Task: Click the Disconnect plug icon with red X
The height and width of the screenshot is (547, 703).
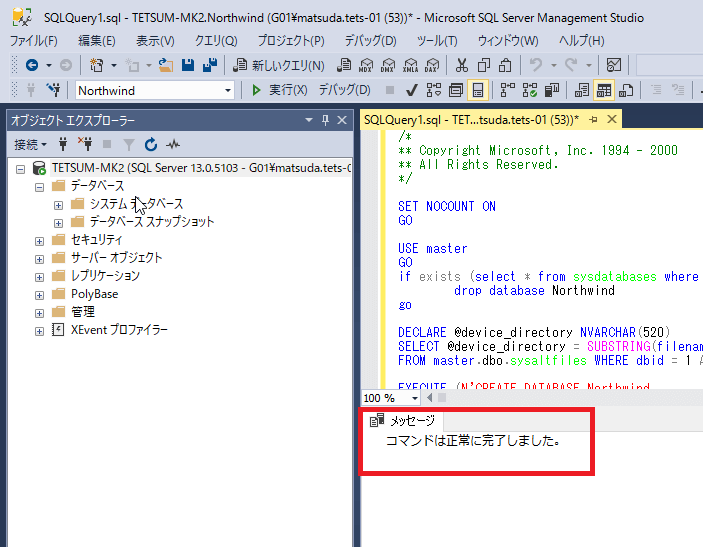Action: [x=84, y=144]
